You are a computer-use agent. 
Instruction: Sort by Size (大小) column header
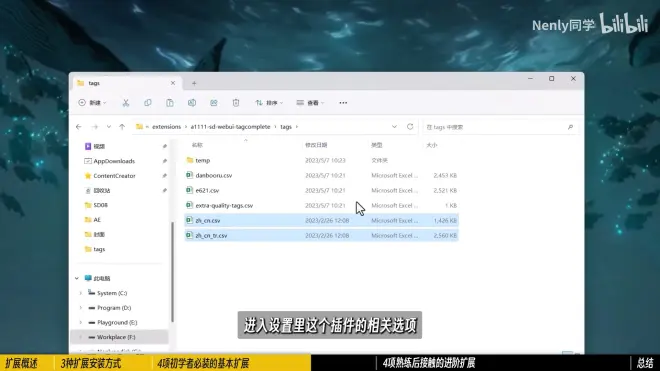(431, 145)
